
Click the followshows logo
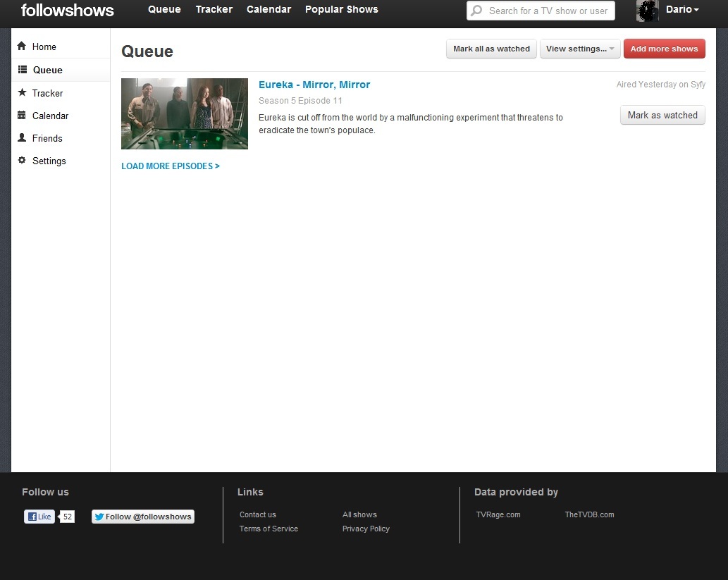(68, 10)
